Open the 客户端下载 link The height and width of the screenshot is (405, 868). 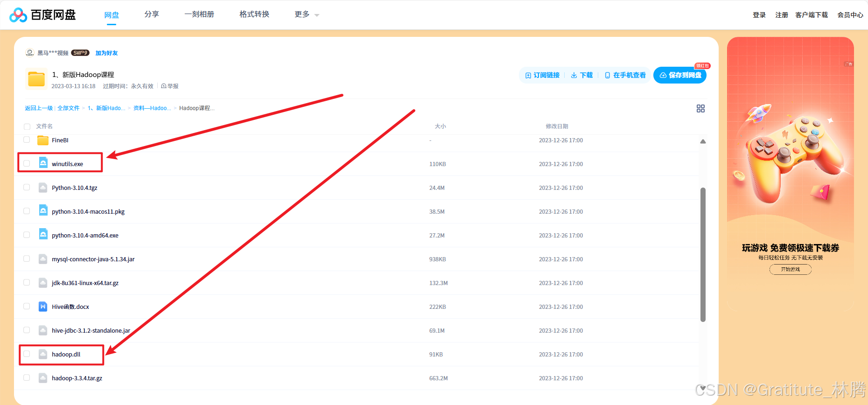[812, 15]
